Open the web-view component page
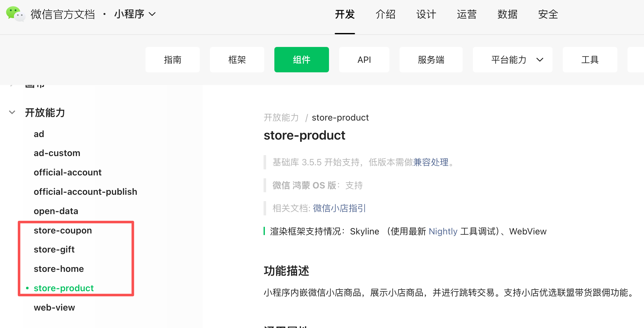644x328 pixels. click(54, 307)
